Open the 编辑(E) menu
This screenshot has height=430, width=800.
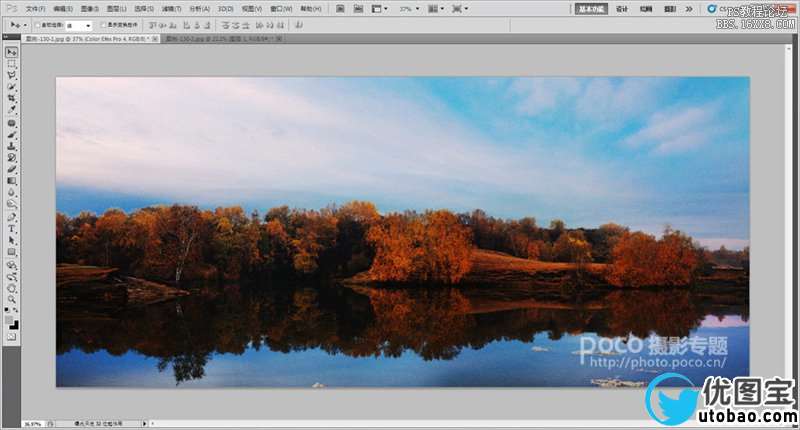[x=63, y=9]
